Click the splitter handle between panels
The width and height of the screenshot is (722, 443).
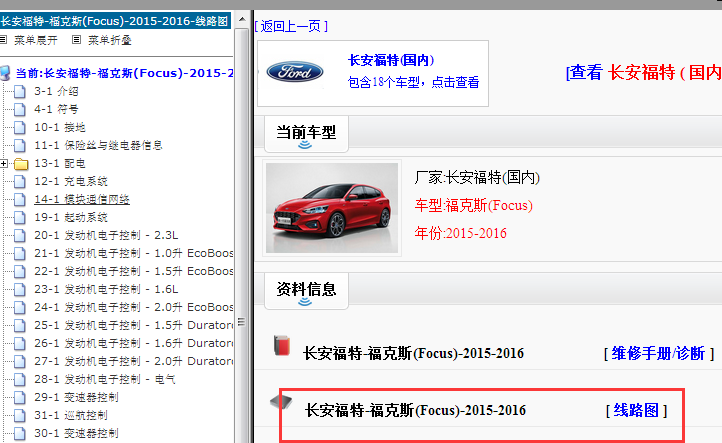coord(251,227)
